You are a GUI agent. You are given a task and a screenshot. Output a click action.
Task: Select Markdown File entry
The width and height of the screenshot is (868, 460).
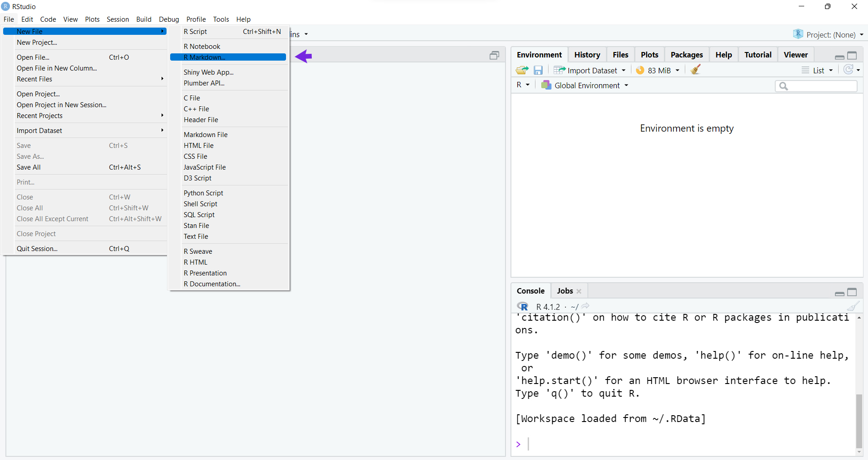tap(228, 135)
